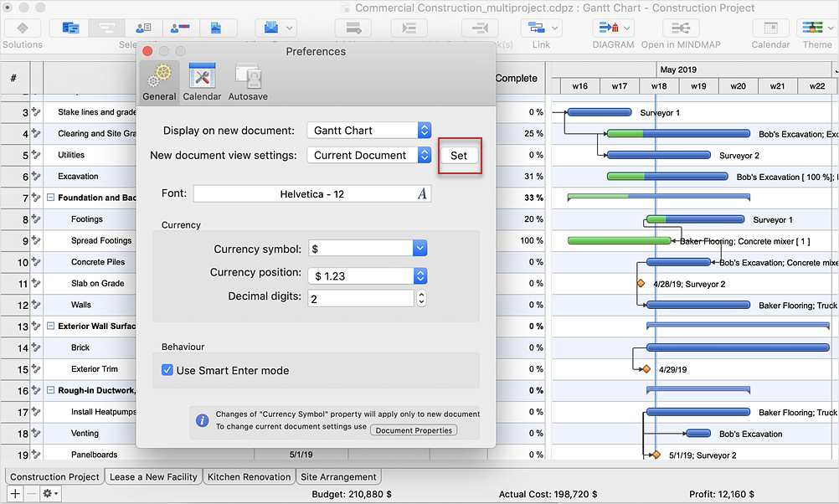Switch to Lease a New Facility tab
Screen dimensions: 839x504
coord(153,477)
